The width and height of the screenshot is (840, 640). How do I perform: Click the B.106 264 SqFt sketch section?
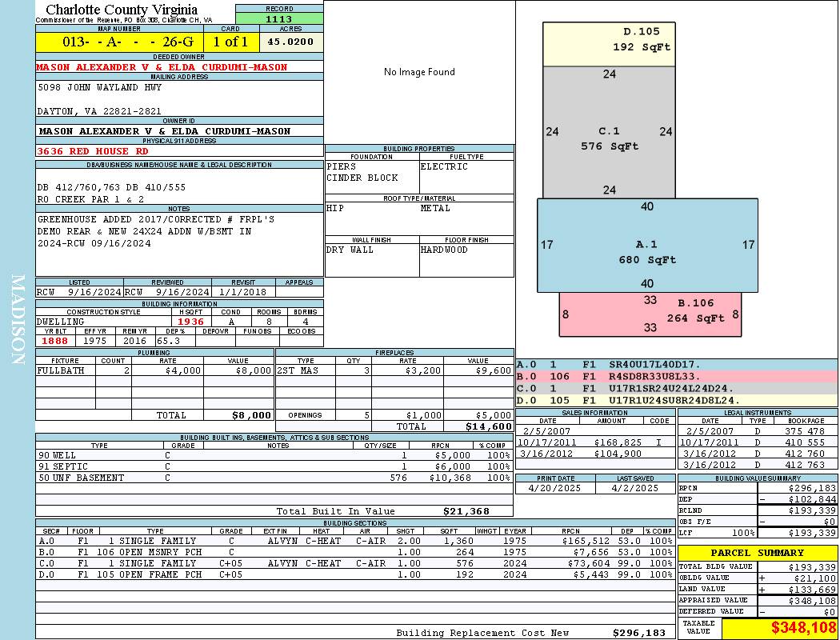(x=650, y=314)
